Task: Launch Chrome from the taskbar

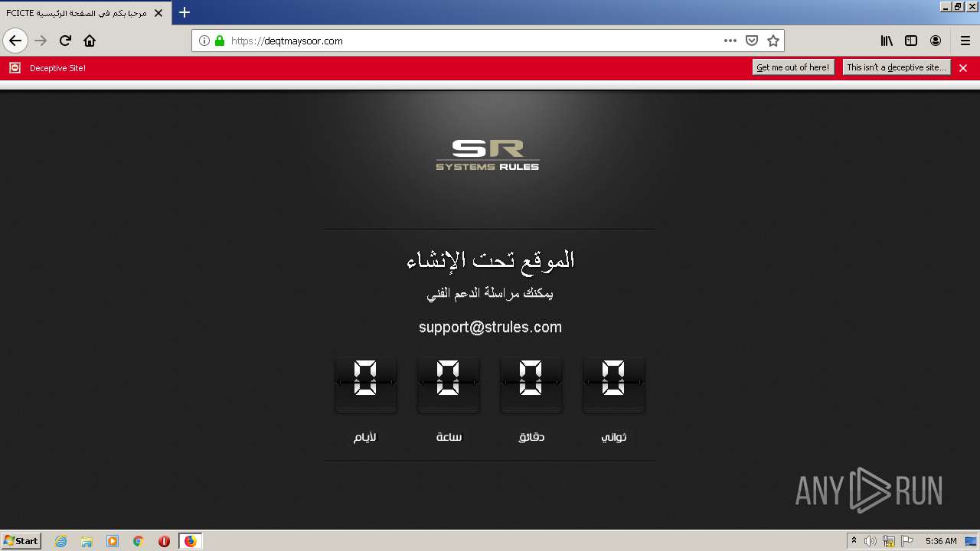Action: click(139, 541)
